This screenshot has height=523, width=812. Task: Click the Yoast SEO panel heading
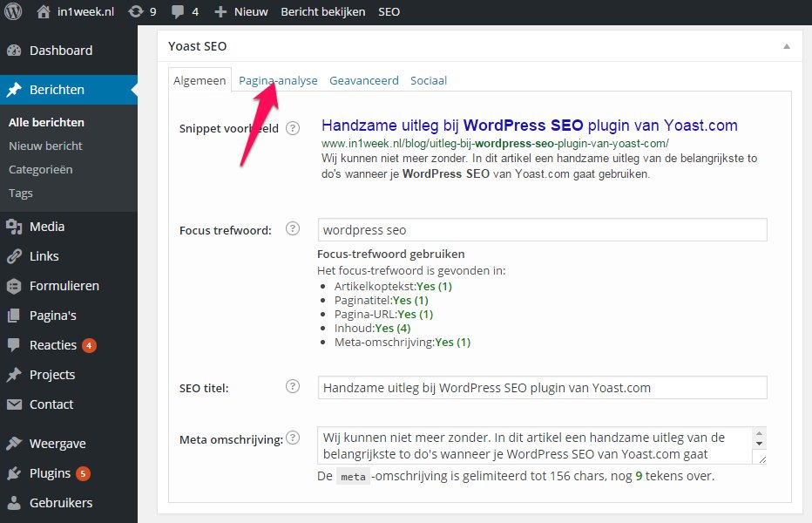[x=197, y=46]
